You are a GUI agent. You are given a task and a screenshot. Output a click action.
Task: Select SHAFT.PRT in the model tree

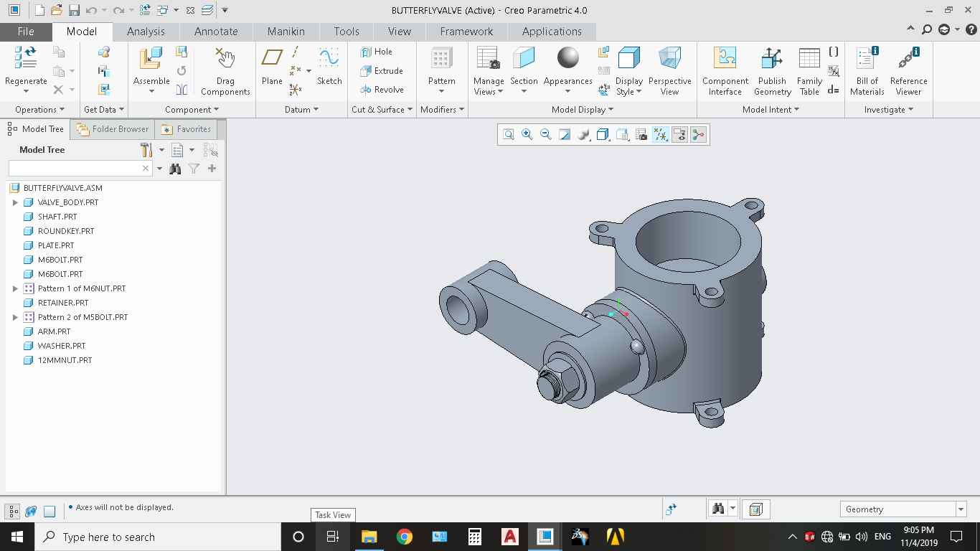coord(57,217)
